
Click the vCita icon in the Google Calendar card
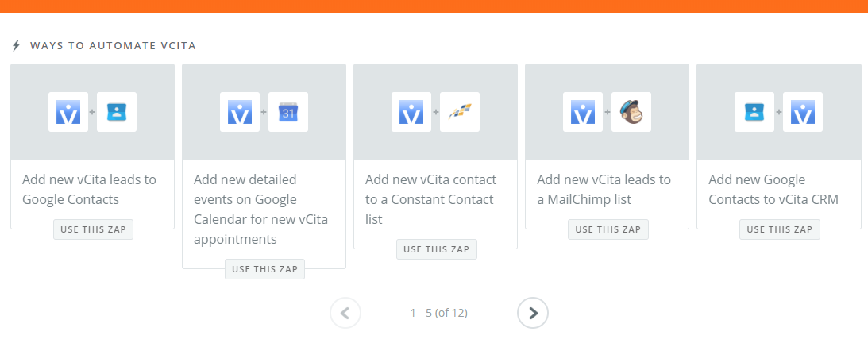tap(240, 112)
